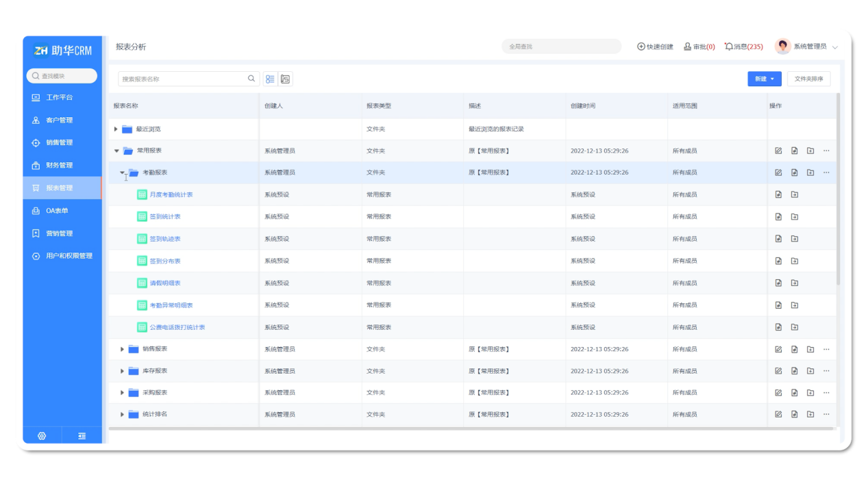The height and width of the screenshot is (488, 868).
Task: Open the 系统管理员 user menu chevron
Action: (x=835, y=47)
